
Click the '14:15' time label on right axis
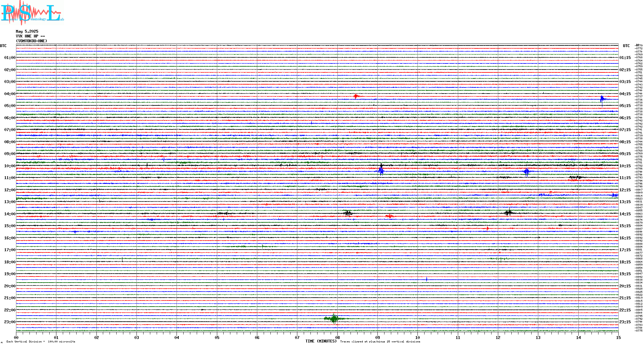tap(625, 214)
